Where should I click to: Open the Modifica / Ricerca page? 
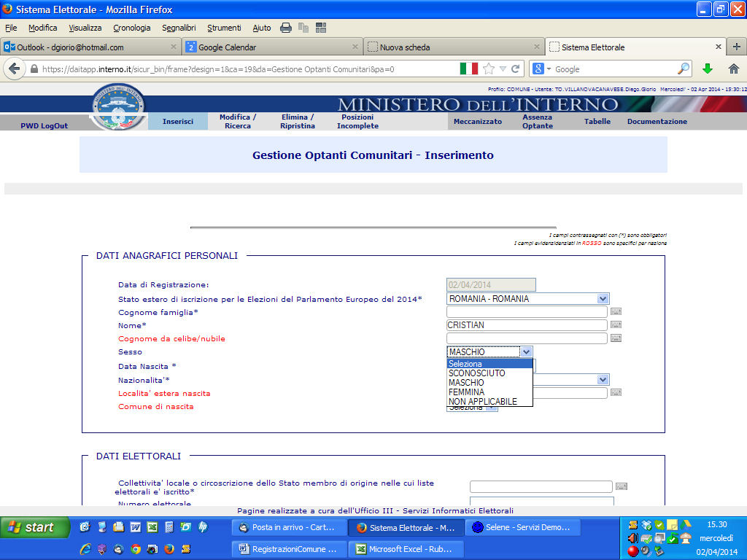(238, 122)
